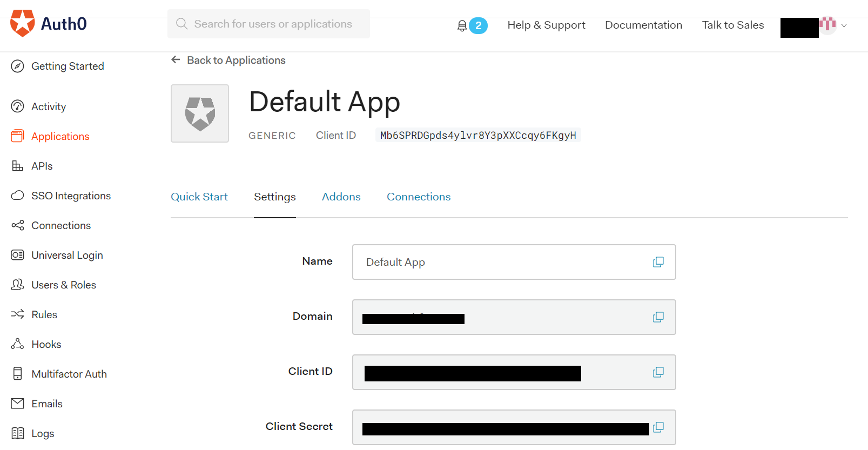Click the Client Secret input field
868x450 pixels.
(514, 427)
